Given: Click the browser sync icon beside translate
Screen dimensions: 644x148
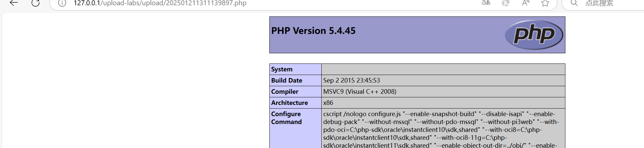Looking at the screenshot, I should click(x=506, y=3).
